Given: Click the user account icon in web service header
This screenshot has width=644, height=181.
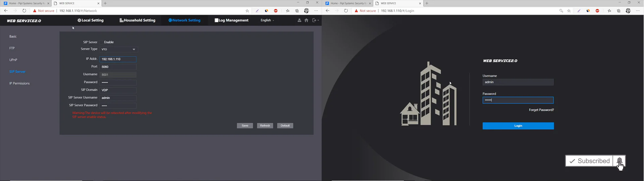Looking at the screenshot, I should pyautogui.click(x=300, y=20).
